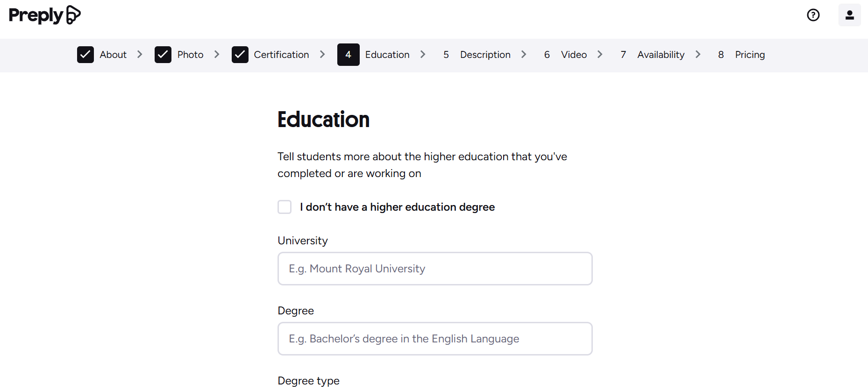
Task: Click the chevron arrow after About
Action: [x=140, y=55]
